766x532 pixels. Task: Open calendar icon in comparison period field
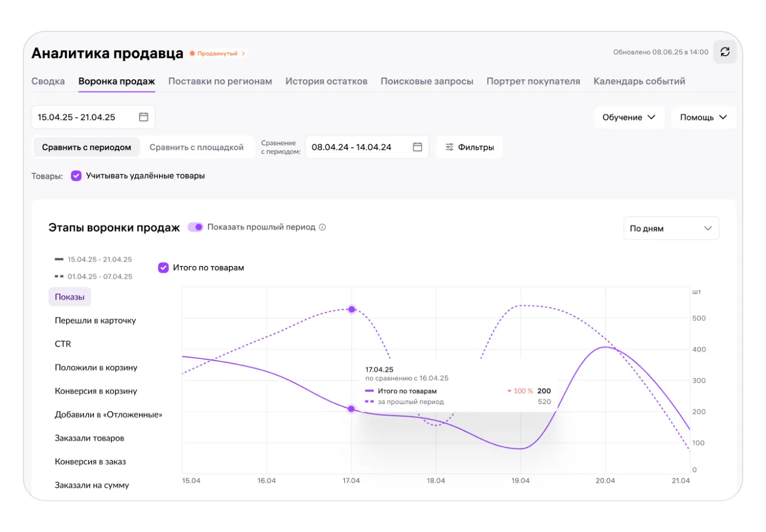click(417, 147)
